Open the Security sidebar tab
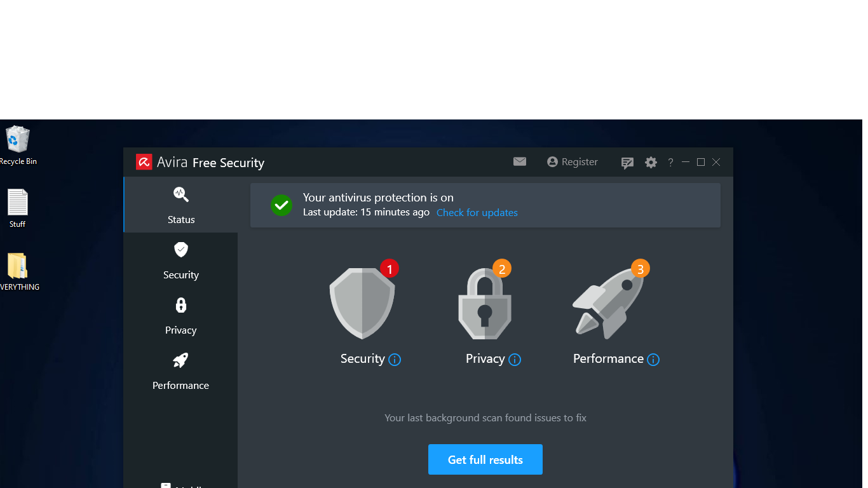Image resolution: width=868 pixels, height=488 pixels. pos(181,261)
